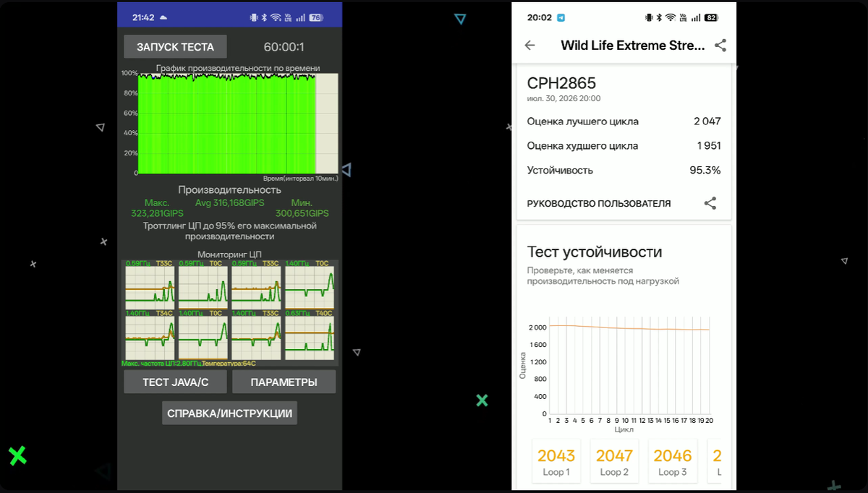868x493 pixels.
Task: Tap the CPH2865 device name
Action: (x=561, y=83)
